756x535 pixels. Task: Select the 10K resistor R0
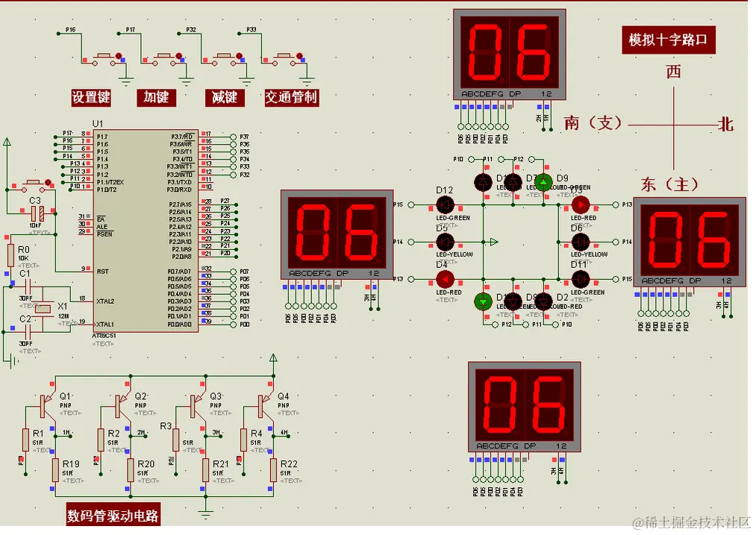click(10, 255)
